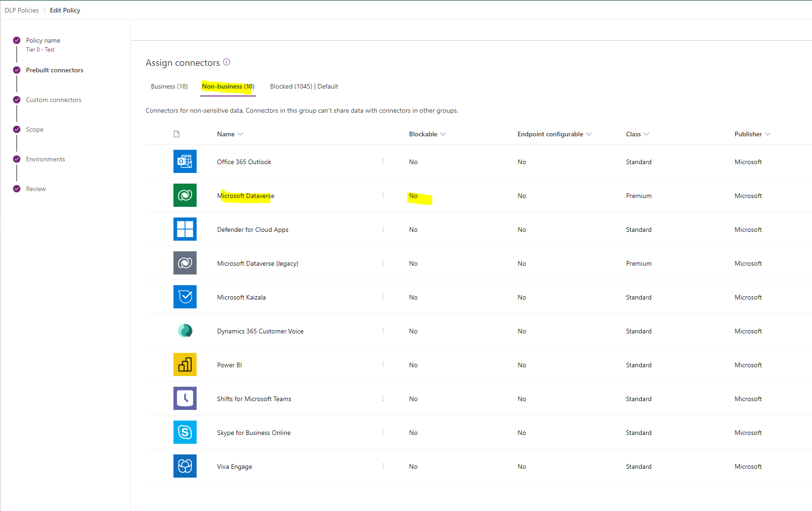
Task: Click the document icon column header
Action: [x=177, y=134]
